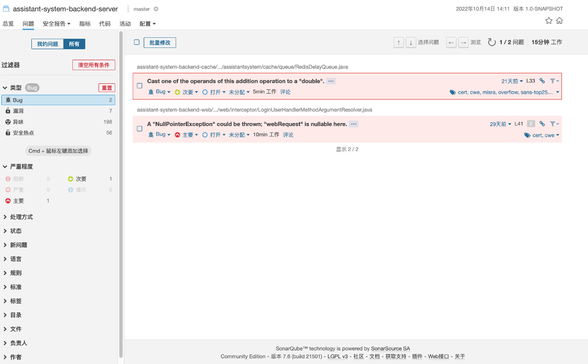Viewport: 588px width, 364px height.
Task: Click the red 阻断 severity icon
Action: 8,179
